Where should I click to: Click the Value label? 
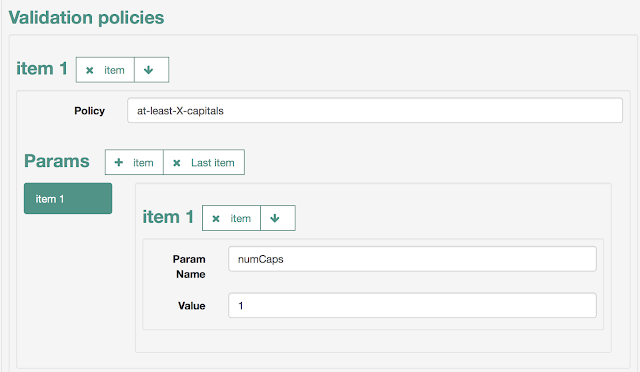point(191,306)
